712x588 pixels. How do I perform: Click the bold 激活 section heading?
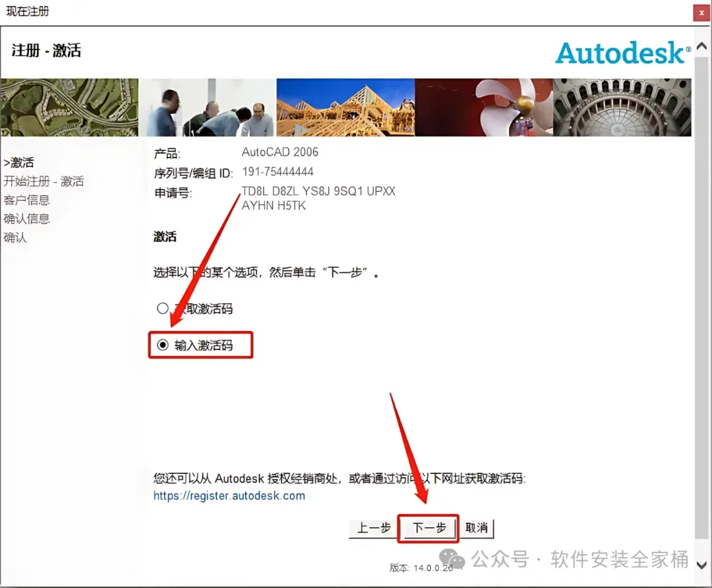pos(165,237)
